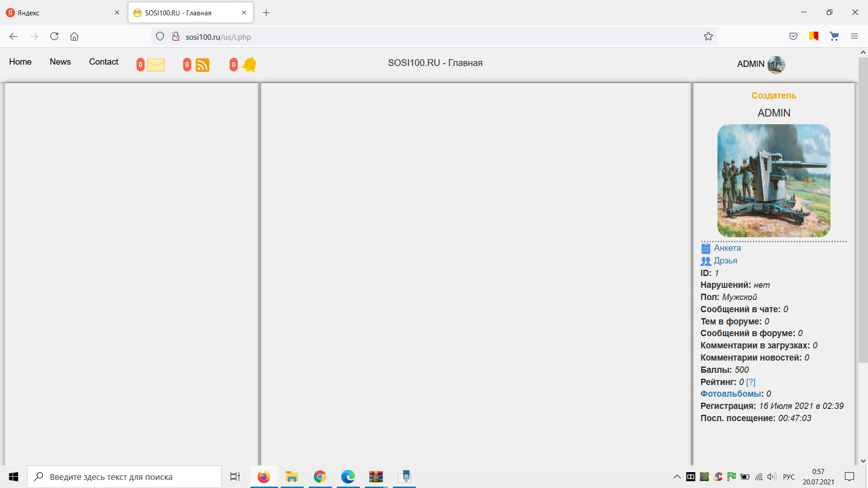Image resolution: width=868 pixels, height=488 pixels.
Task: Bookmark this page with the star icon
Action: click(x=708, y=37)
